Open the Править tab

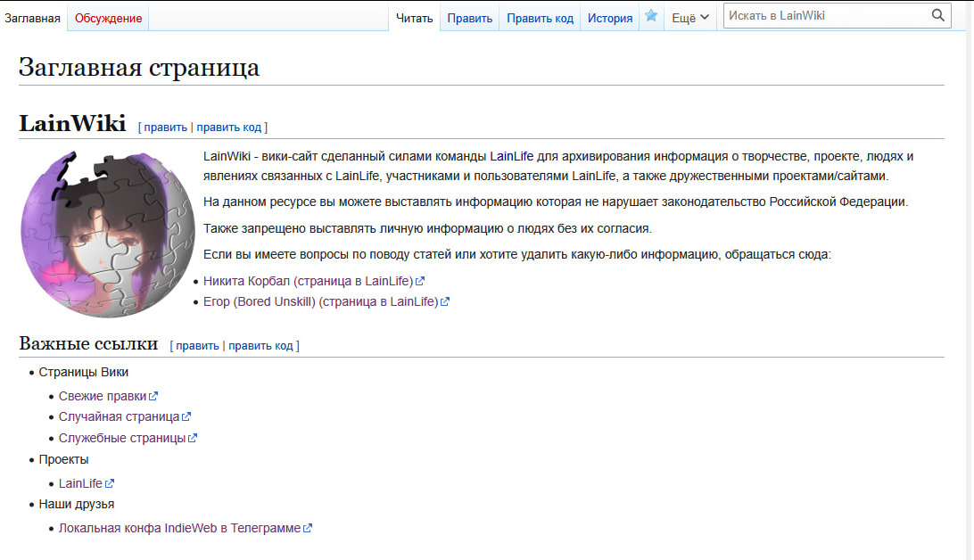pos(470,18)
